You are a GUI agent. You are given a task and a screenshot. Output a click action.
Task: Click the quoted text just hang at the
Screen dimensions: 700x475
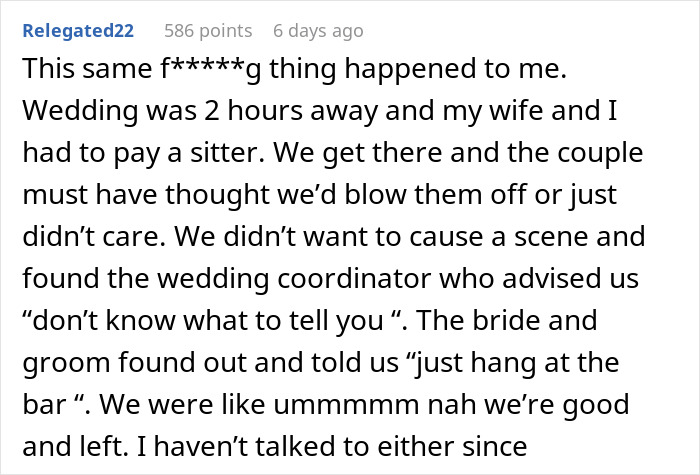[x=512, y=362]
